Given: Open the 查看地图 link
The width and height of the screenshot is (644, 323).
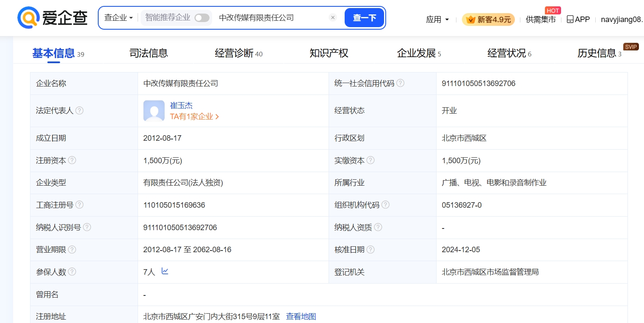Looking at the screenshot, I should [301, 316].
